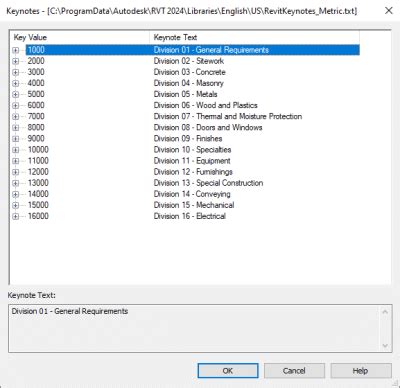
Task: Expand the 13000 Special Construction node
Action: 15,183
